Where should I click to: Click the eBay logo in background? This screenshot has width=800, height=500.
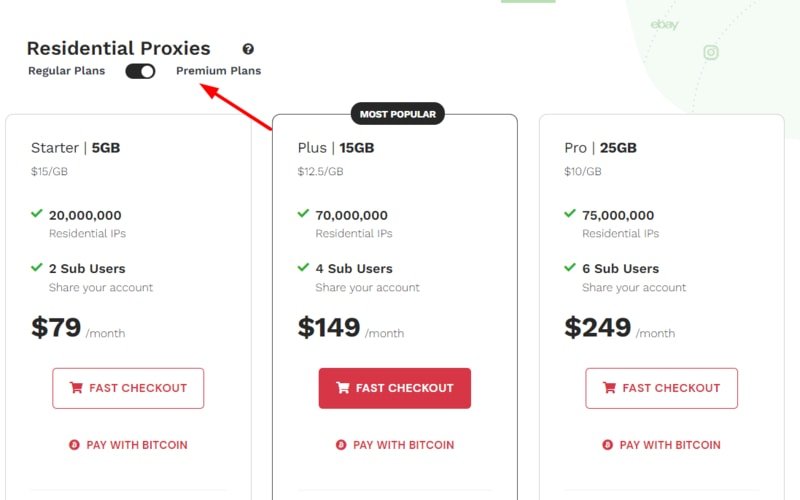(664, 24)
